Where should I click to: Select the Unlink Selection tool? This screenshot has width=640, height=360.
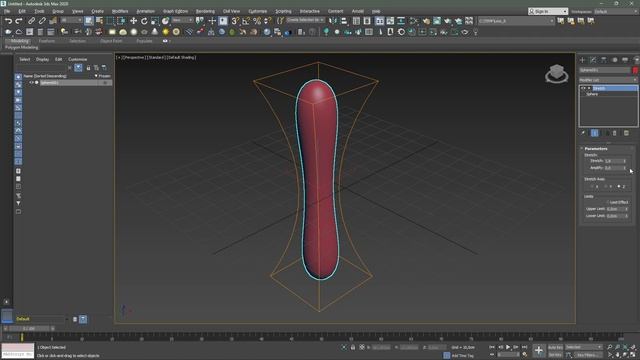pos(42,21)
